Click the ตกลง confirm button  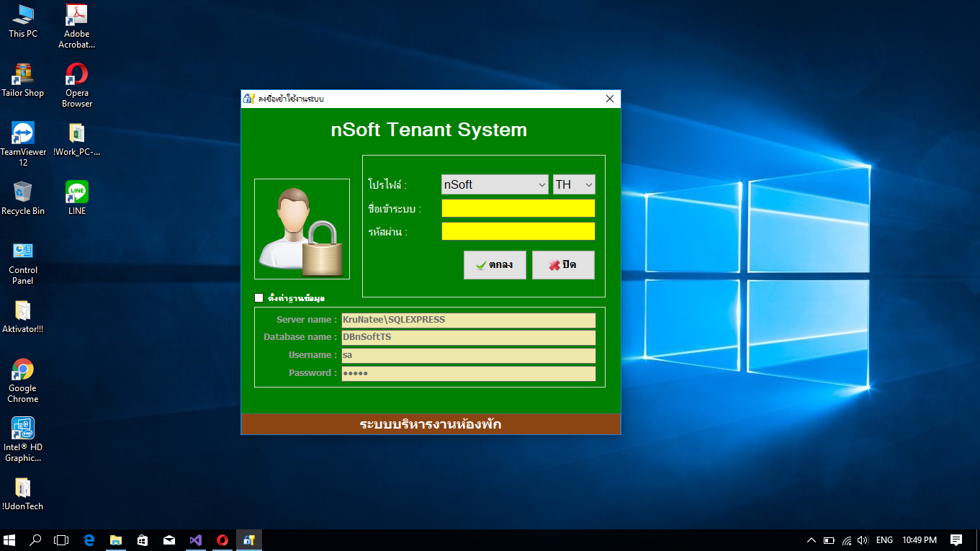pos(495,265)
